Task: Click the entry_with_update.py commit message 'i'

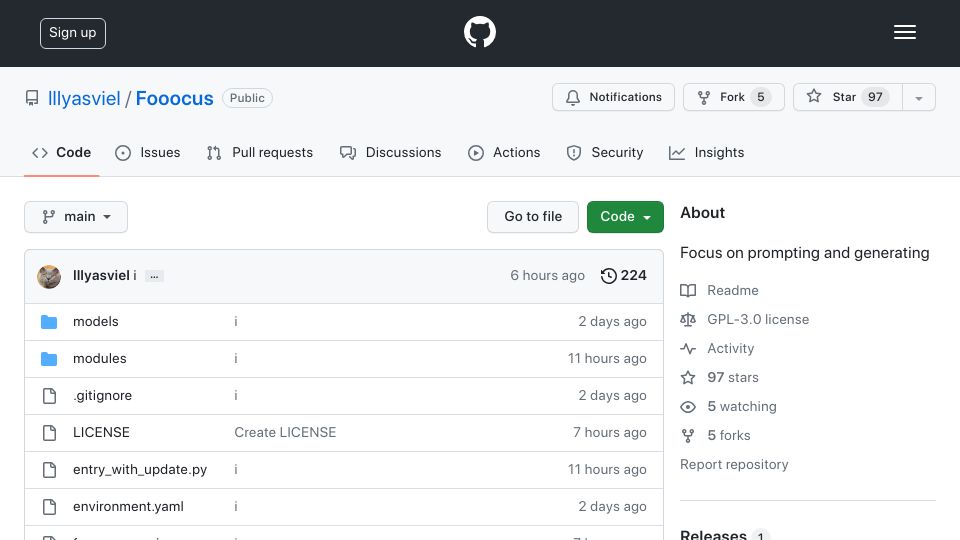Action: 236,470
